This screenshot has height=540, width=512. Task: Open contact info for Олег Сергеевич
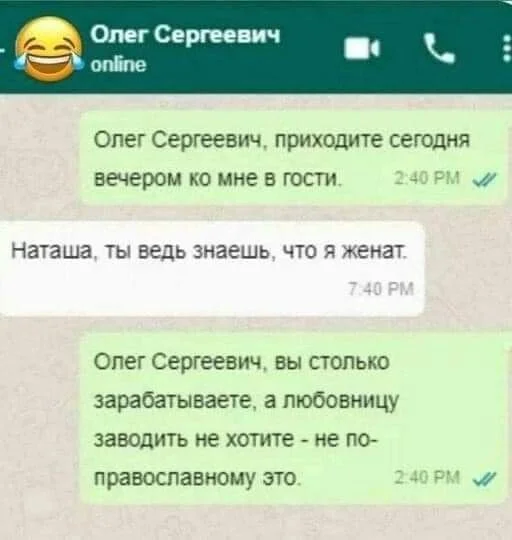(186, 35)
